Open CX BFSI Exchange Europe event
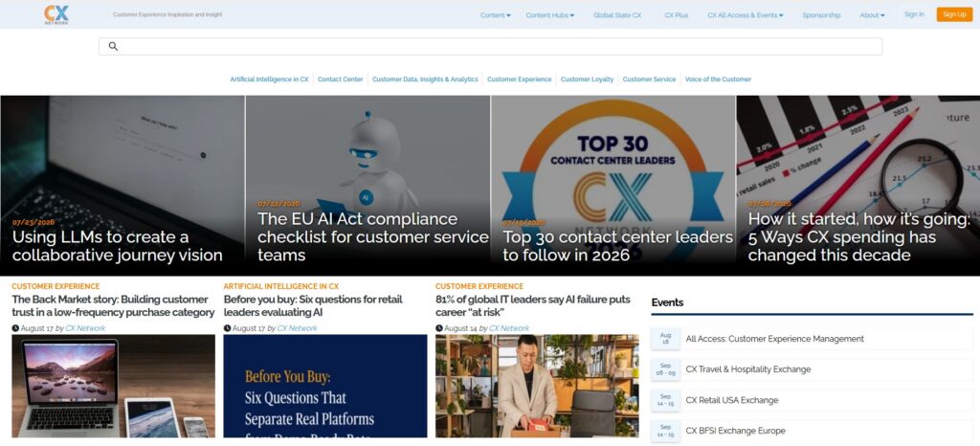Image resolution: width=980 pixels, height=446 pixels. click(735, 431)
